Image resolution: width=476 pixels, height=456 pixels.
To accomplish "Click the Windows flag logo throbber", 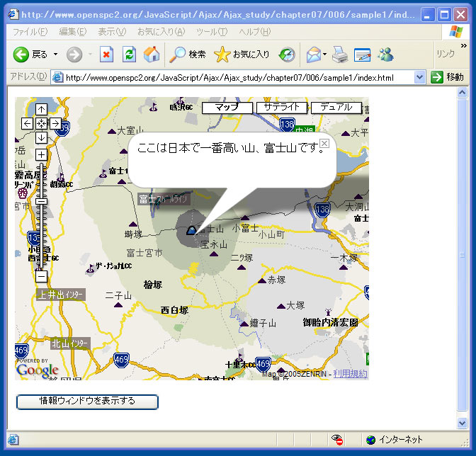I will point(456,32).
